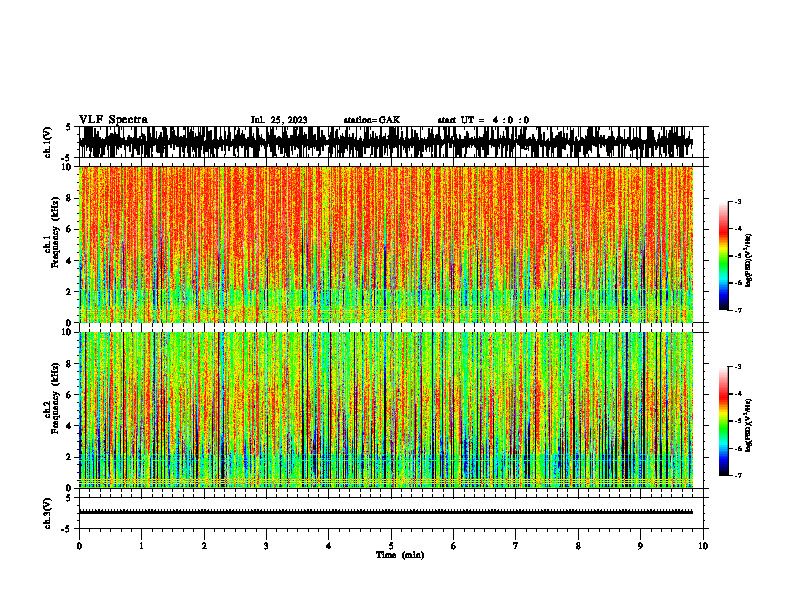The image size is (792, 612).
Task: Click time axis tick label '3'
Action: (266, 546)
